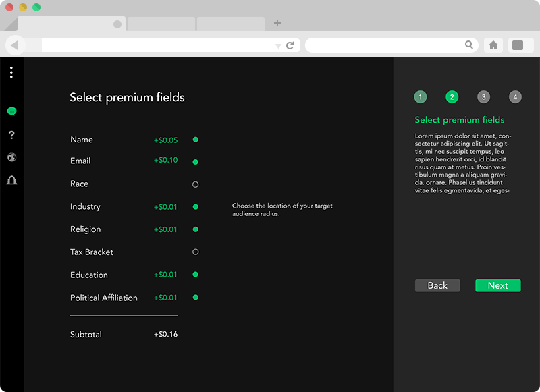The width and height of the screenshot is (540, 392).
Task: Open the notifications bell icon
Action: coord(11,180)
